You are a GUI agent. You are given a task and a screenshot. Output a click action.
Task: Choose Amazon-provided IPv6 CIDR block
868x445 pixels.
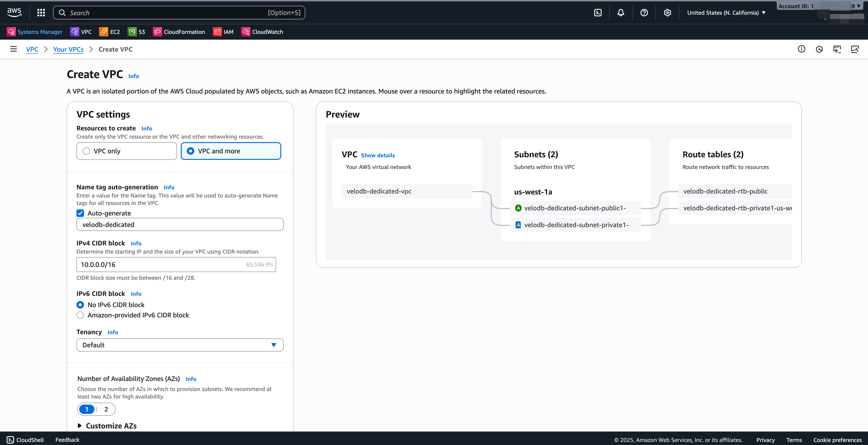pyautogui.click(x=80, y=315)
